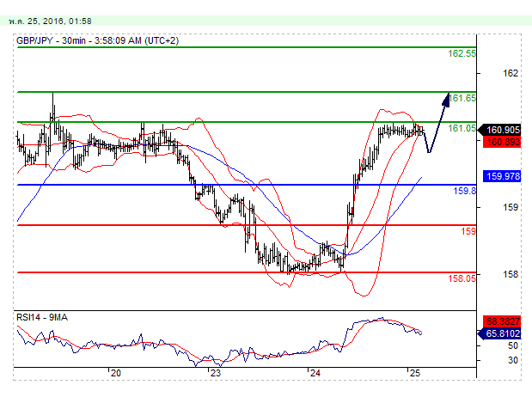Click the 158.05 support level label
The width and height of the screenshot is (532, 397).
pyautogui.click(x=462, y=278)
